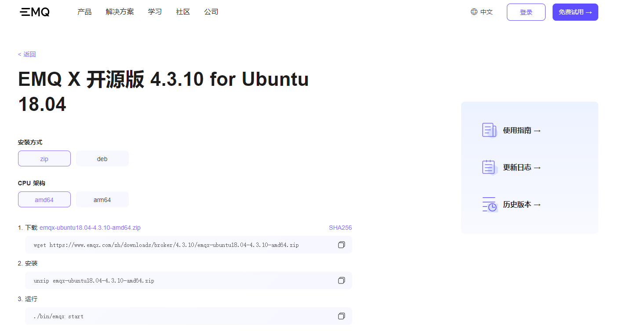Click the 历史版本 clock list icon

click(489, 204)
